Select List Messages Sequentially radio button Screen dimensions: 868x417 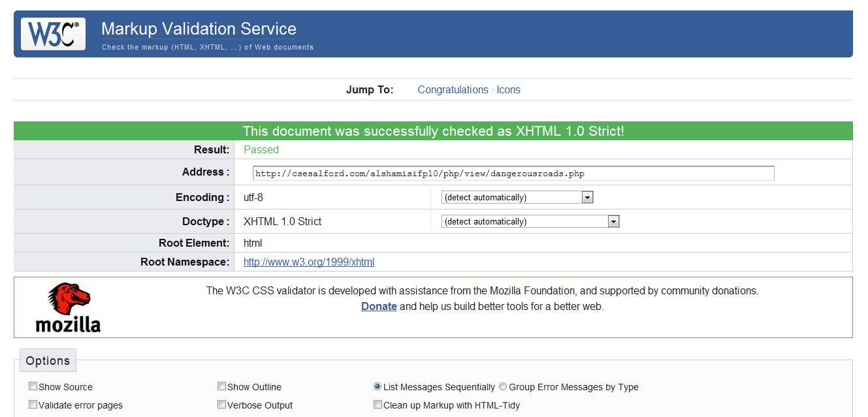pyautogui.click(x=378, y=386)
